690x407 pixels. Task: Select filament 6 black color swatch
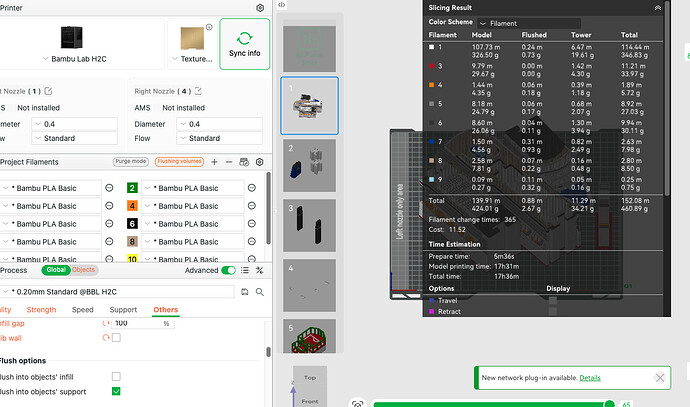click(x=132, y=224)
